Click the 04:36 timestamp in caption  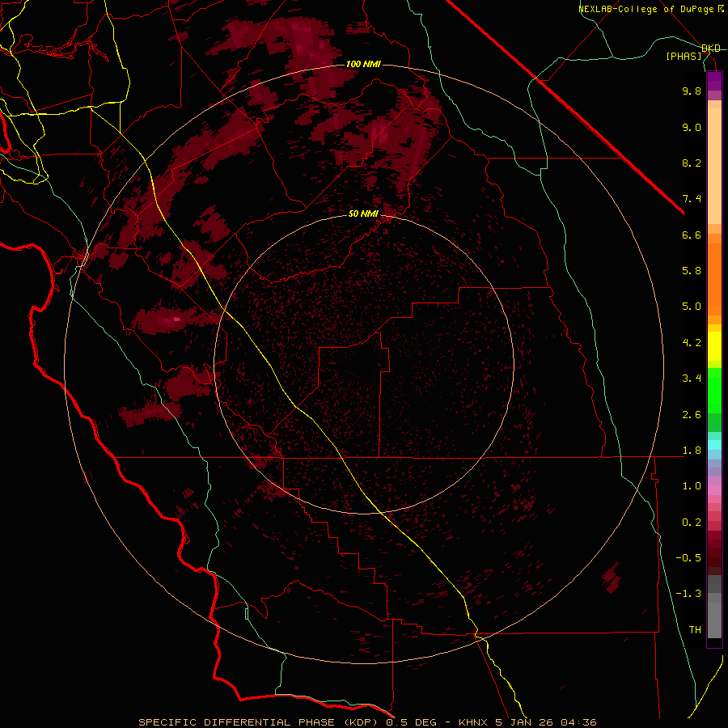578,722
